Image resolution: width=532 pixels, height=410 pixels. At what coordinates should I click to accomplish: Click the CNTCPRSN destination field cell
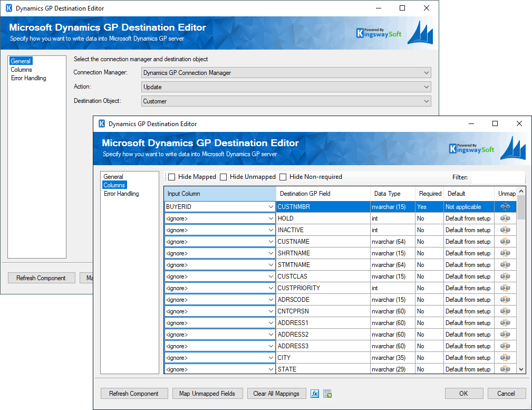tap(323, 311)
